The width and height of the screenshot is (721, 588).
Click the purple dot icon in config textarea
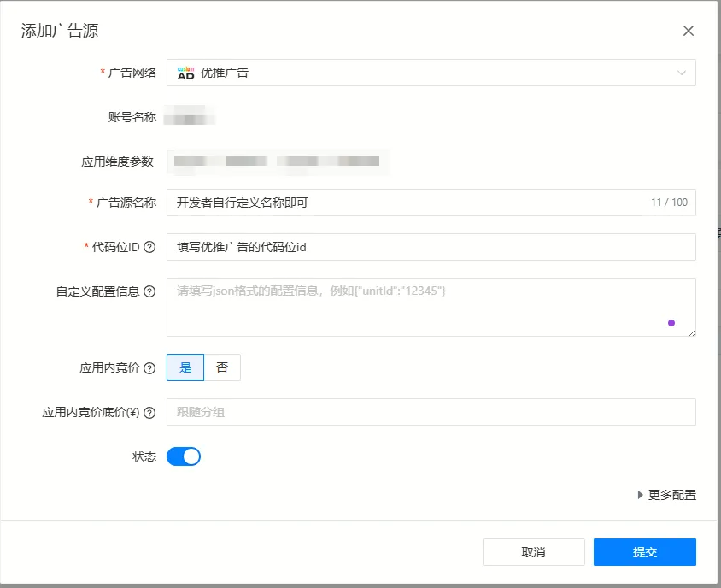coord(671,323)
